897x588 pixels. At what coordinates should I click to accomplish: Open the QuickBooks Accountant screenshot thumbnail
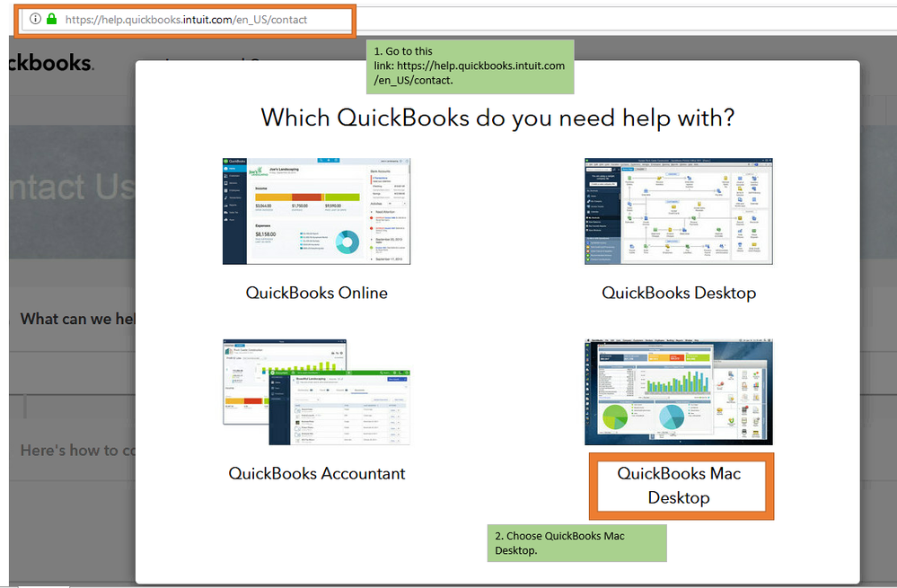[316, 391]
